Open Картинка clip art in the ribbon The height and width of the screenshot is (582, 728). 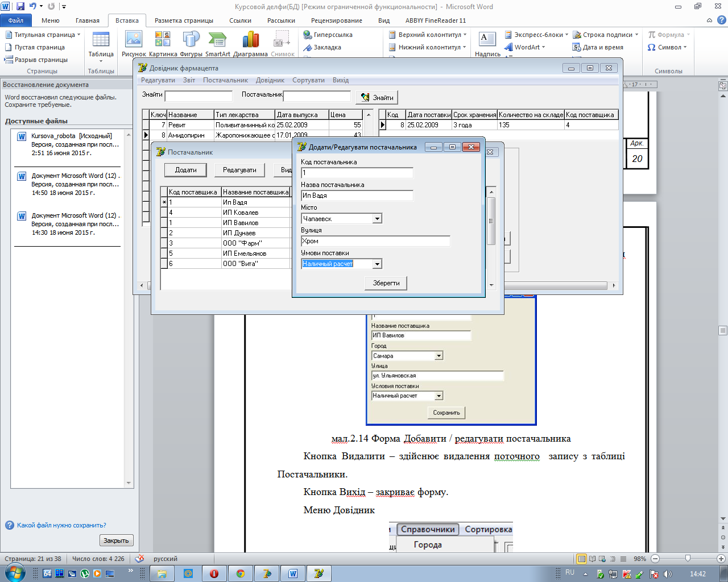[x=163, y=44]
